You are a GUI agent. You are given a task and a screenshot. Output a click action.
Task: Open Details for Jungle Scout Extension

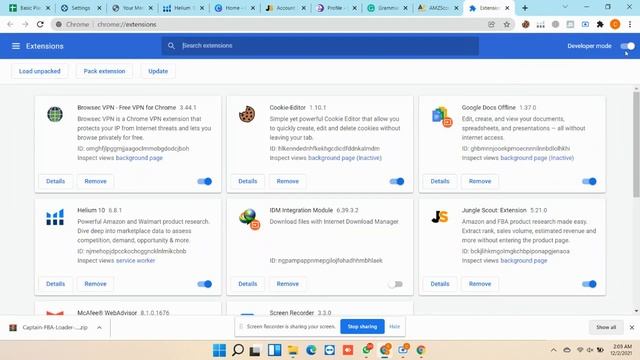(440, 284)
